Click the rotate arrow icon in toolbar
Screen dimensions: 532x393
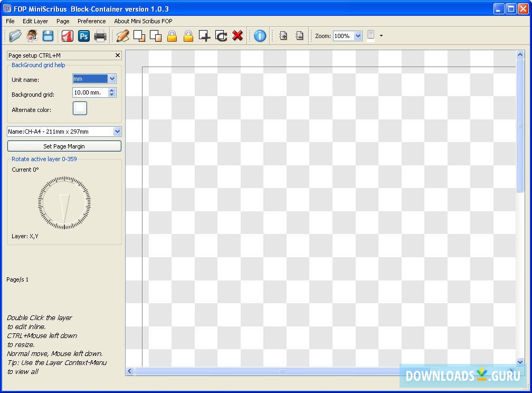pos(221,36)
